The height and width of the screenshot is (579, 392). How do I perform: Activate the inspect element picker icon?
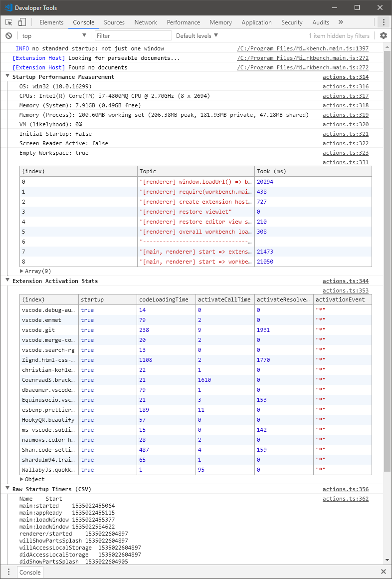tap(9, 22)
